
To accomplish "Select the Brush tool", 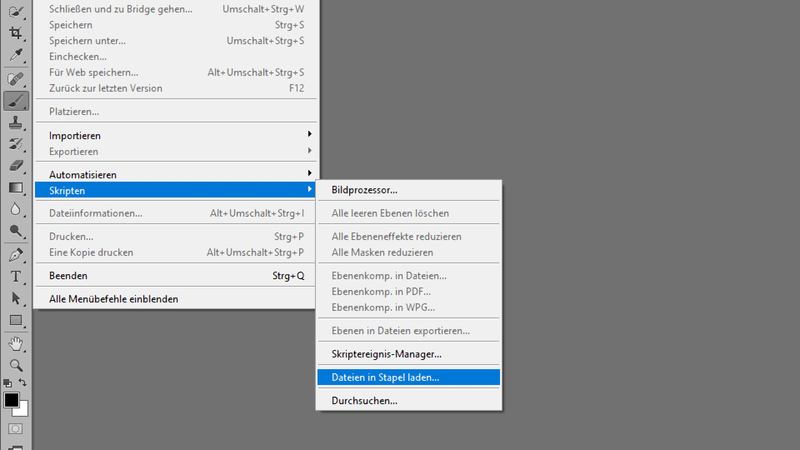I will (16, 101).
